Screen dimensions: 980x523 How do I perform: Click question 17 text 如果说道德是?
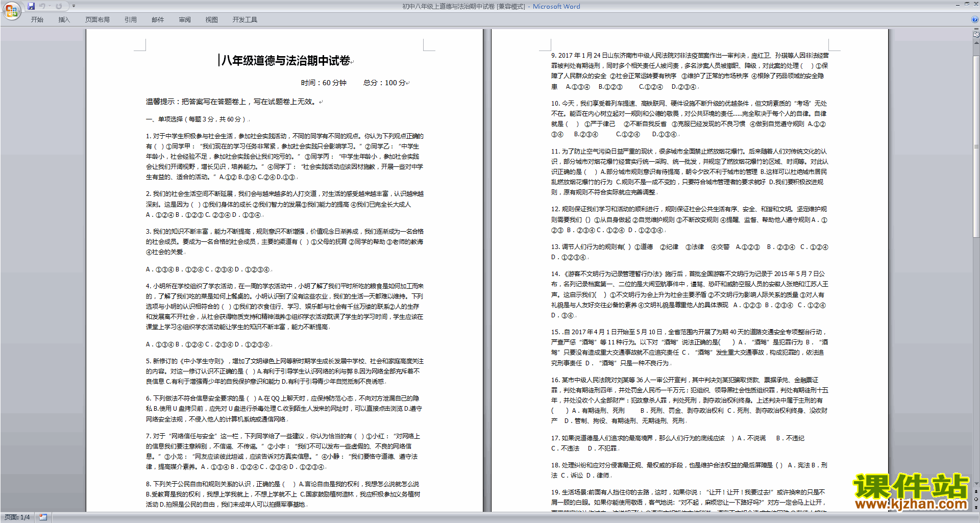tap(678, 443)
